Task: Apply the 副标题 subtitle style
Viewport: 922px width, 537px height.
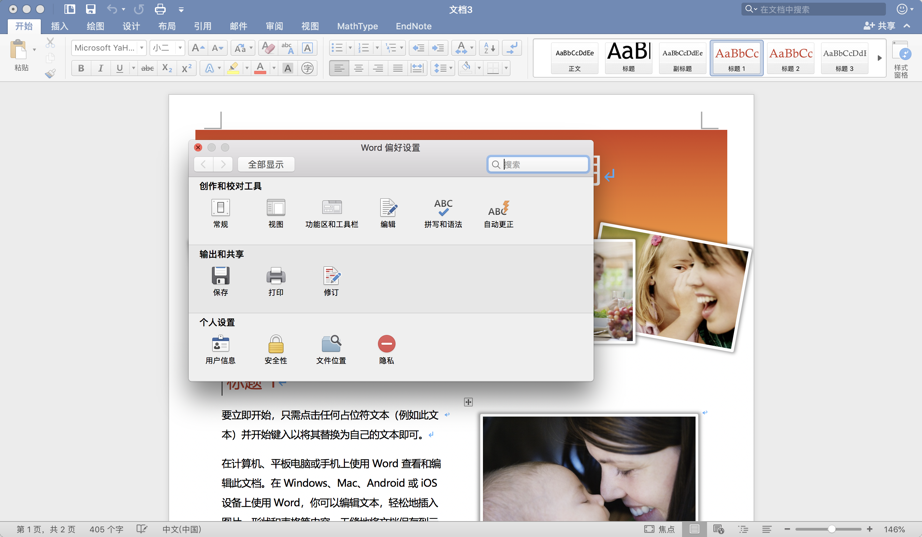Action: [683, 58]
